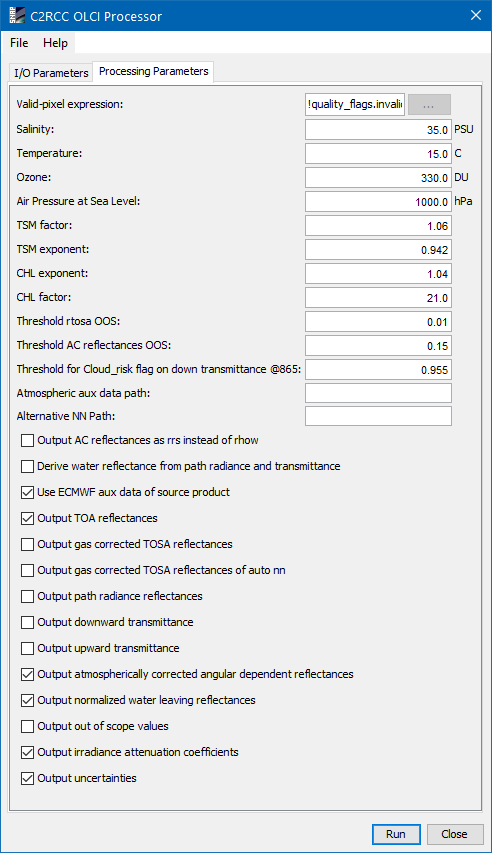Screen dimensions: 492x853
Task: Click the Threshold rtosa OOS field
Action: [378, 322]
